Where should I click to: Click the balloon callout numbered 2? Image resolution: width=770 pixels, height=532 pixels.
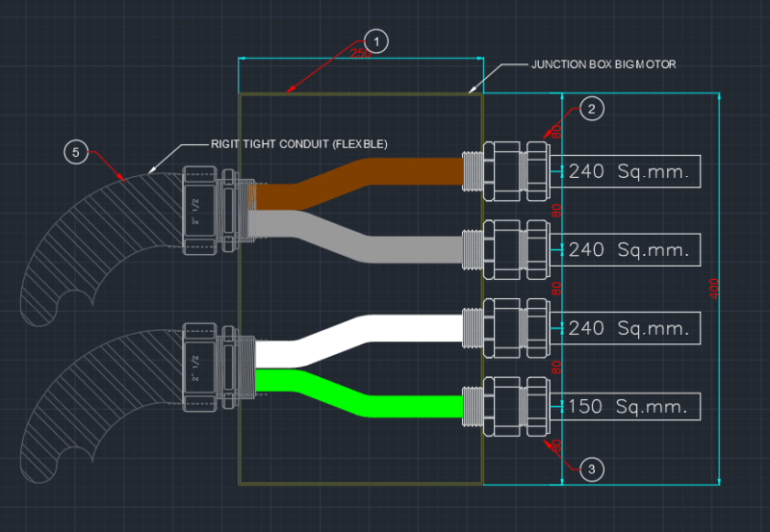click(x=592, y=109)
